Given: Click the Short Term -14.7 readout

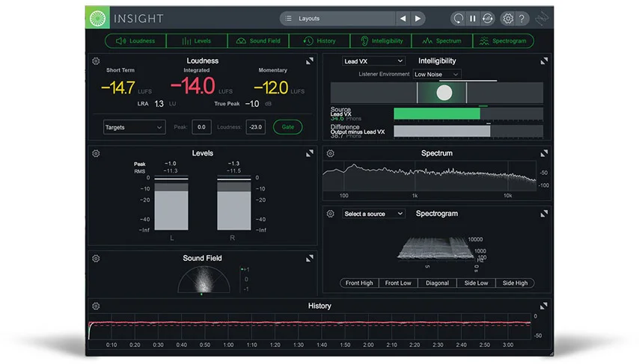Looking at the screenshot, I should [117, 87].
